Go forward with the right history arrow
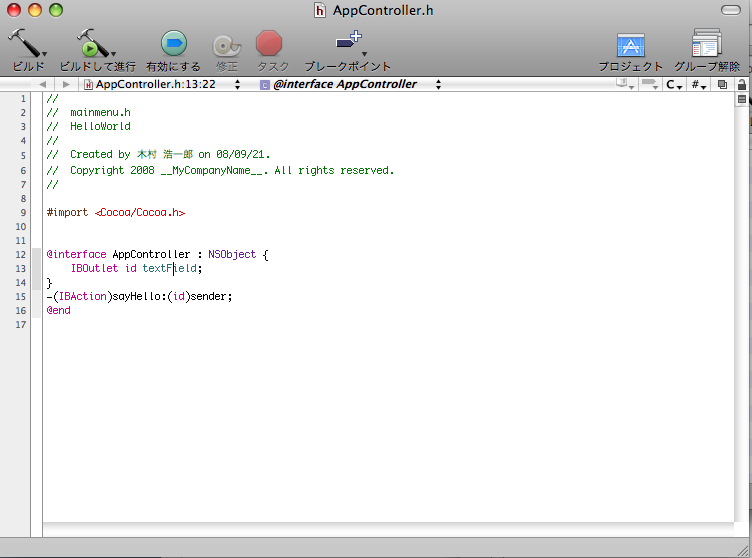 point(66,84)
